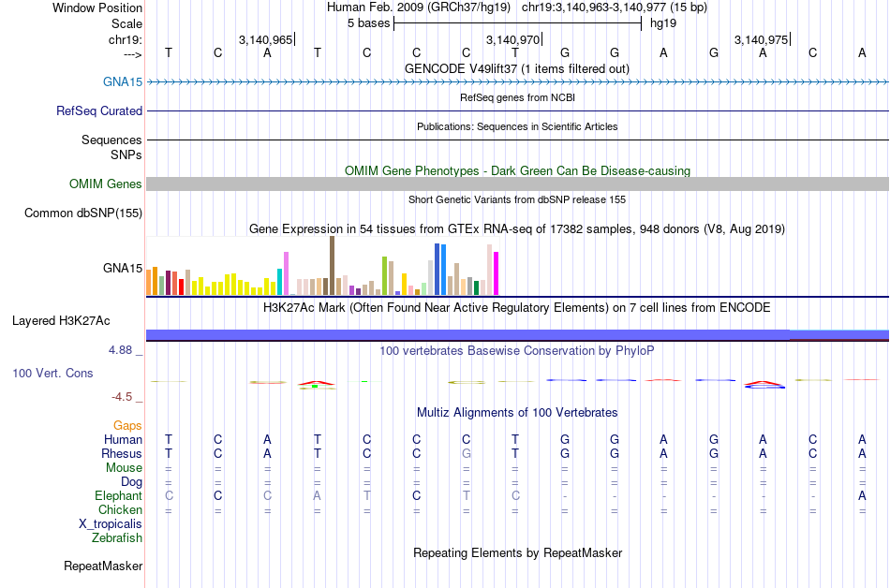Select the orange Gaps label
Screen dimensions: 890x588
click(127, 425)
